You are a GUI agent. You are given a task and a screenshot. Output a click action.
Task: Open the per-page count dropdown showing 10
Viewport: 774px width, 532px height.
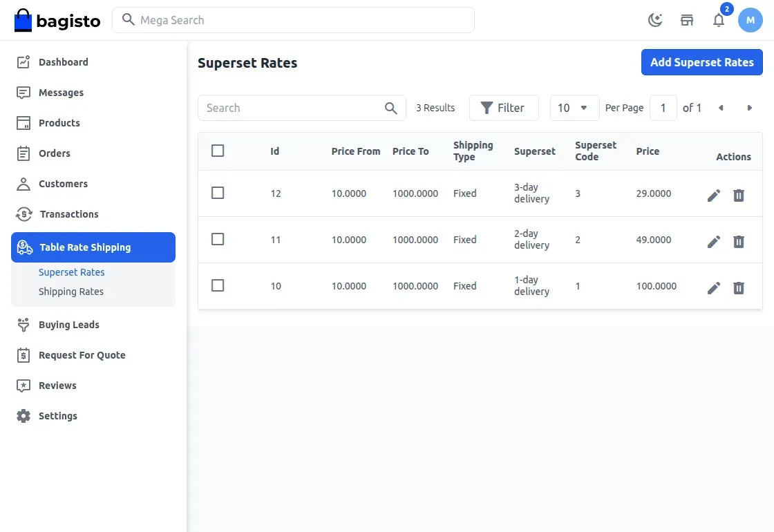click(x=574, y=108)
